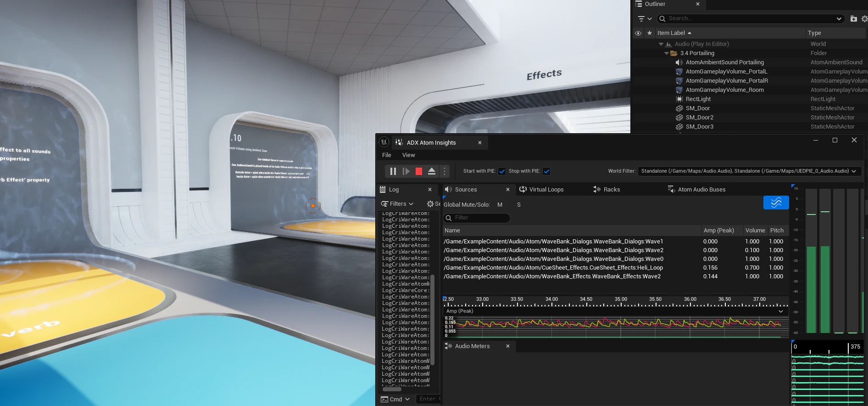Open the three-dot options beside the eject button
Viewport: 868px width, 406px height.
[x=444, y=171]
